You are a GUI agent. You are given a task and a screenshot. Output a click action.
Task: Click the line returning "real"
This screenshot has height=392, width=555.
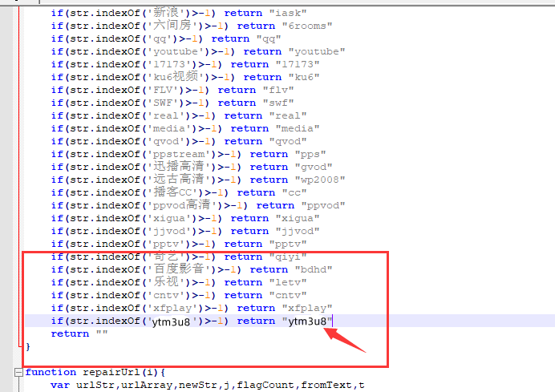point(179,115)
